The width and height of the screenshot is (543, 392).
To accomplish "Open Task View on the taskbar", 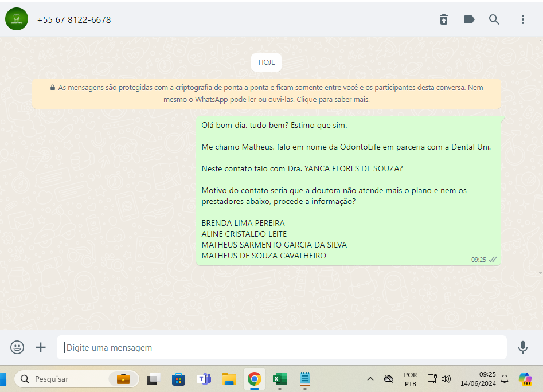I will click(x=153, y=379).
